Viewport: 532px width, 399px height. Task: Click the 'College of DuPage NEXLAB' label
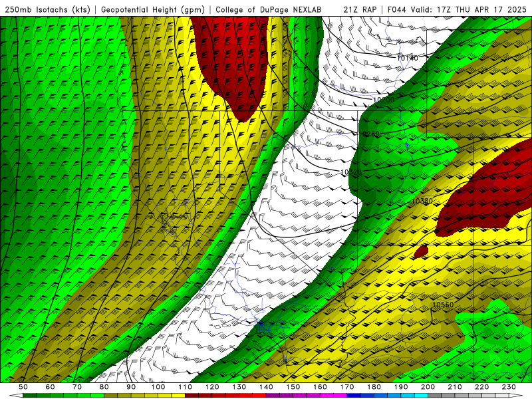tap(268, 9)
